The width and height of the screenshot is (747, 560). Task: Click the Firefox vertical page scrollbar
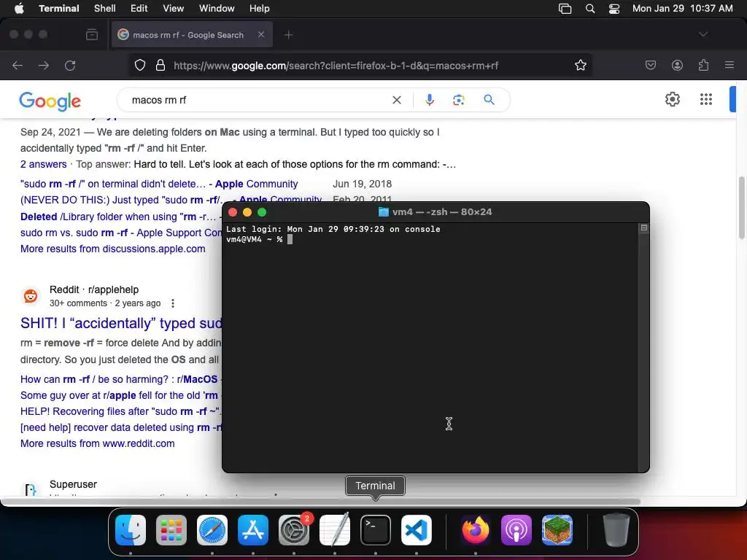pyautogui.click(x=742, y=208)
